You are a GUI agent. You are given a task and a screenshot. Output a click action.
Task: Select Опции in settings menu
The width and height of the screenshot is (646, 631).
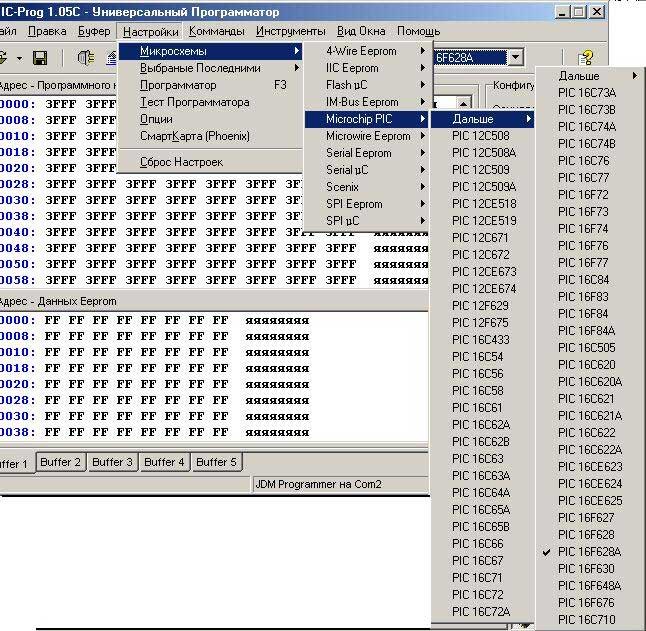click(210, 119)
